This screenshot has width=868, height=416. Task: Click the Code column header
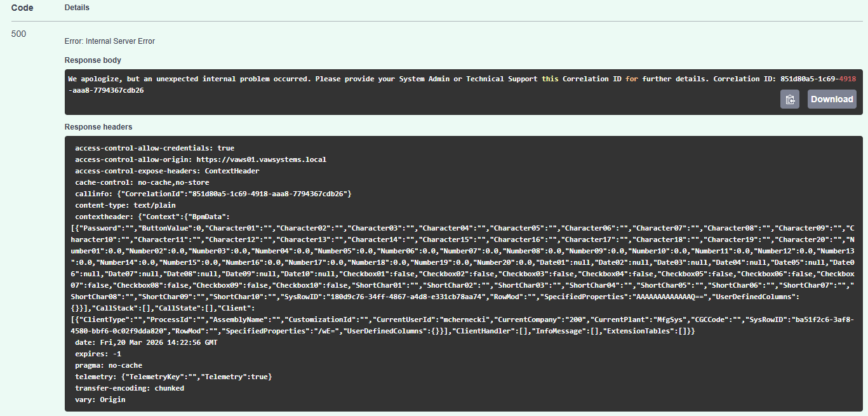tap(22, 8)
